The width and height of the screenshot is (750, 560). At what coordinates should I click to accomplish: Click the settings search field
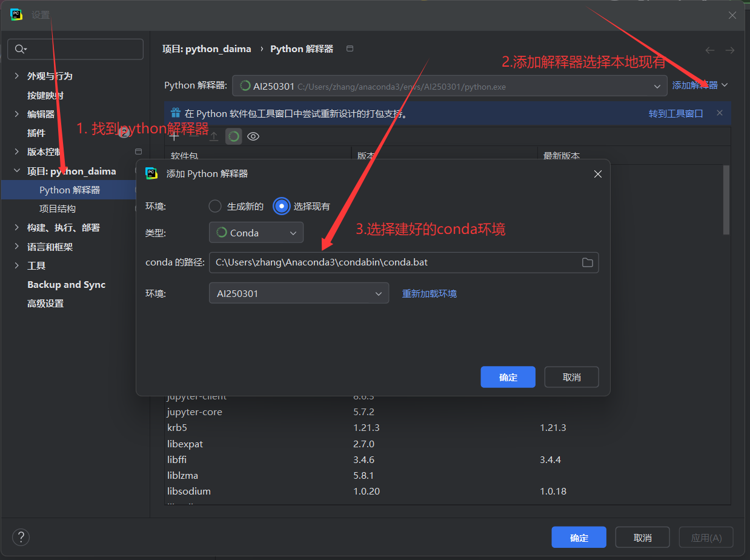pyautogui.click(x=75, y=49)
